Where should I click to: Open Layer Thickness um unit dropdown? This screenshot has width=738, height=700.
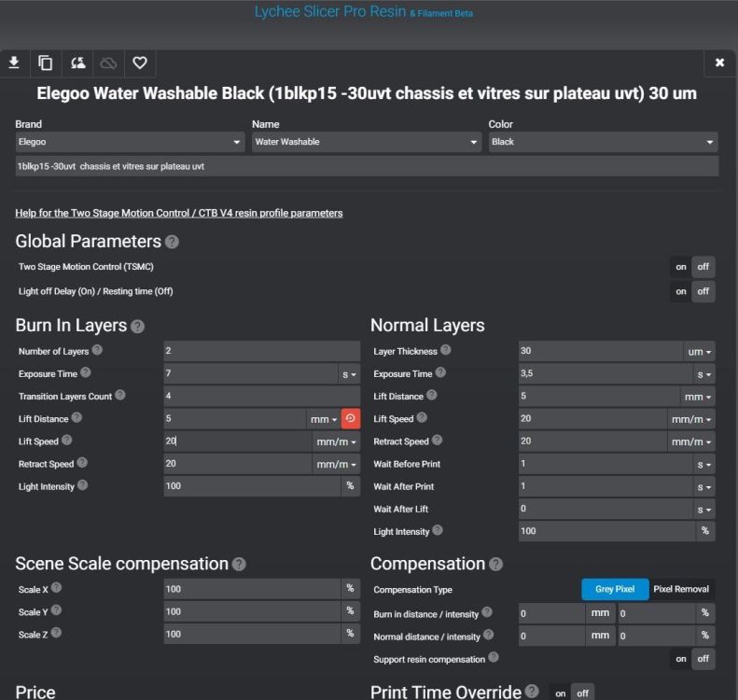point(699,352)
